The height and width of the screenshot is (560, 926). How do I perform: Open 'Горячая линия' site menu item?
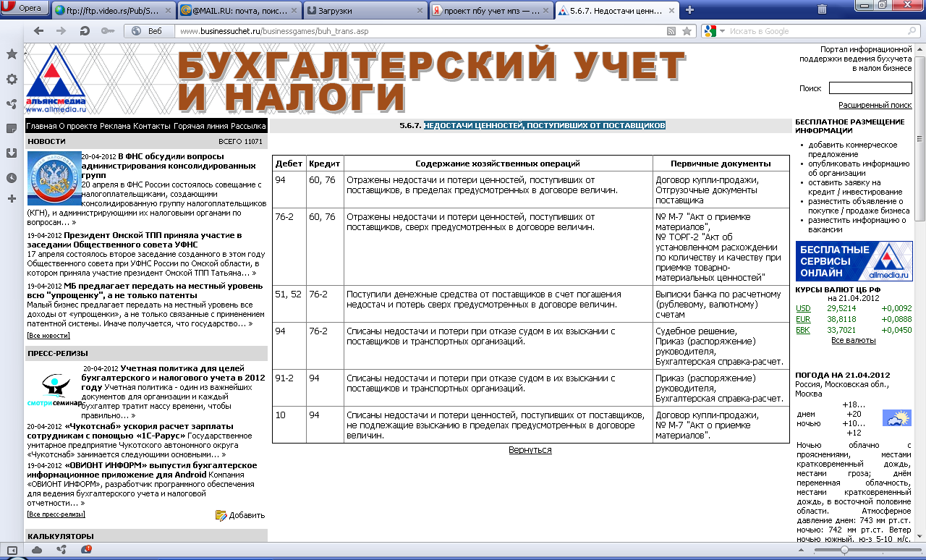200,126
